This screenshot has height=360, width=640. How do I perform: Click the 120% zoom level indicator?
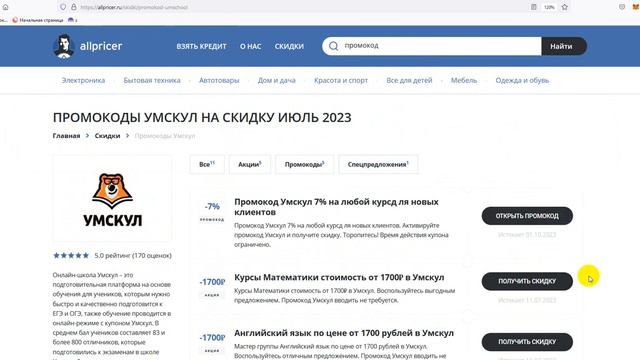pyautogui.click(x=549, y=7)
